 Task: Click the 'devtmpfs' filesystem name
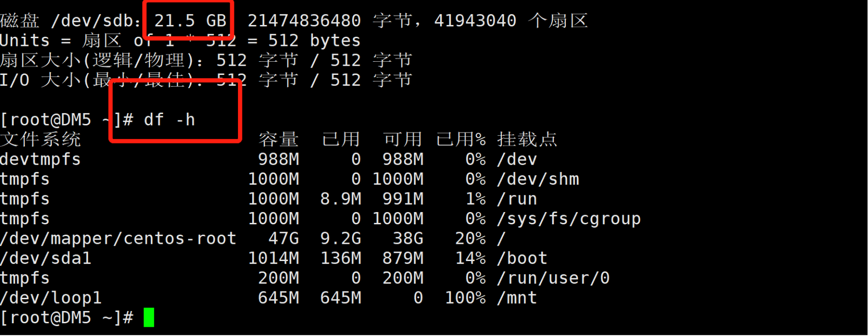[x=41, y=160]
